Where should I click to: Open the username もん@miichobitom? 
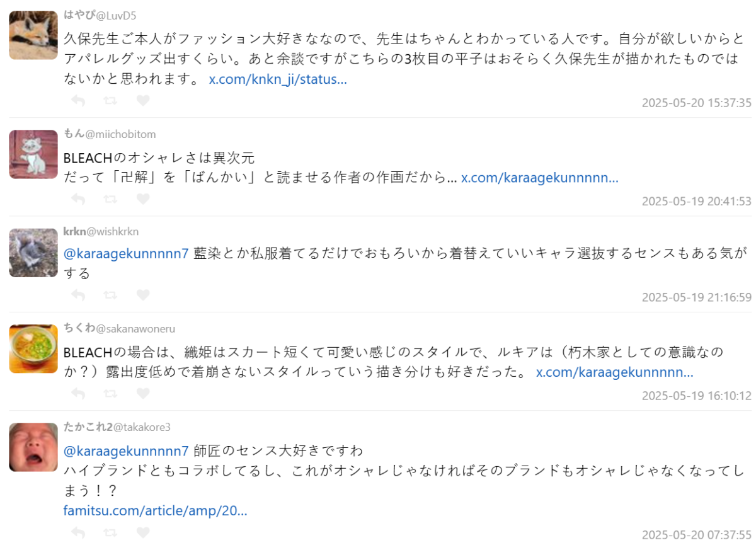[x=110, y=134]
